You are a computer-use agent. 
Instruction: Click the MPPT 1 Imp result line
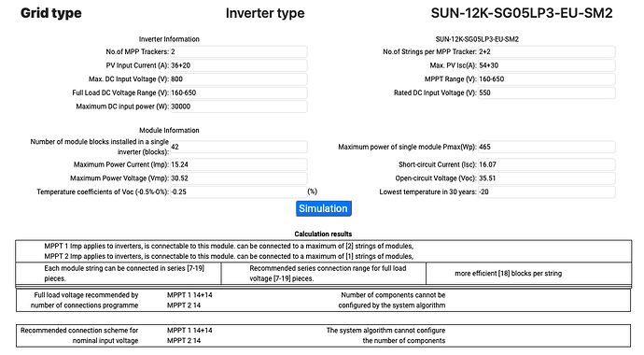pyautogui.click(x=229, y=246)
